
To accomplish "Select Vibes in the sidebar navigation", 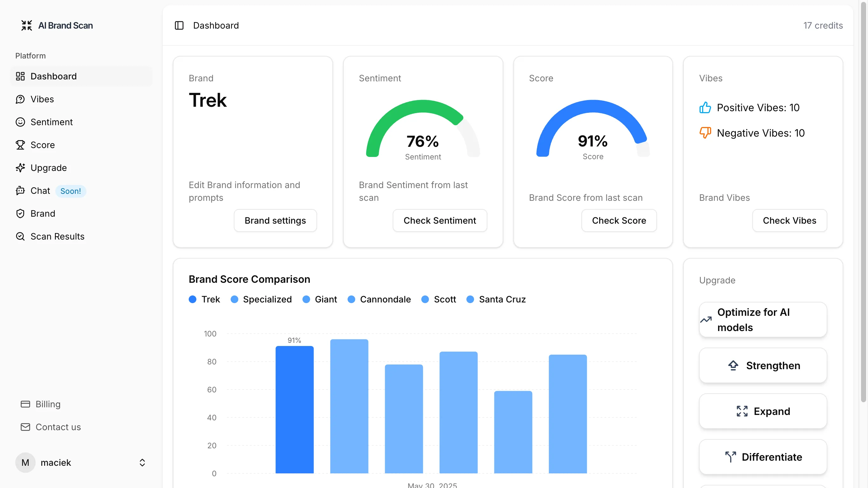I will [42, 99].
